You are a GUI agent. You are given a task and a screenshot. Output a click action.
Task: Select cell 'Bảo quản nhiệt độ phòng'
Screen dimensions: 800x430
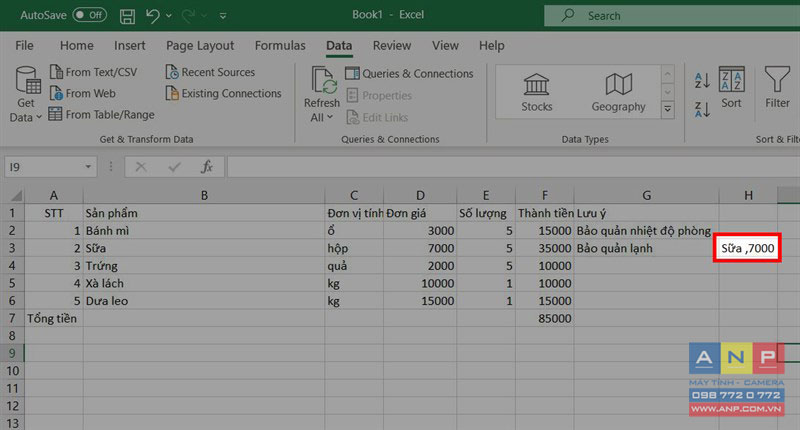[x=646, y=231]
